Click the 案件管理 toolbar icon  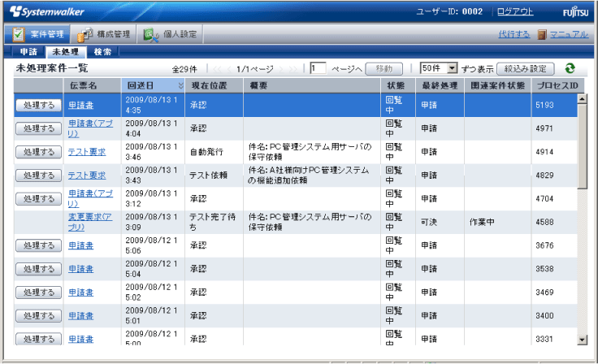(18, 34)
